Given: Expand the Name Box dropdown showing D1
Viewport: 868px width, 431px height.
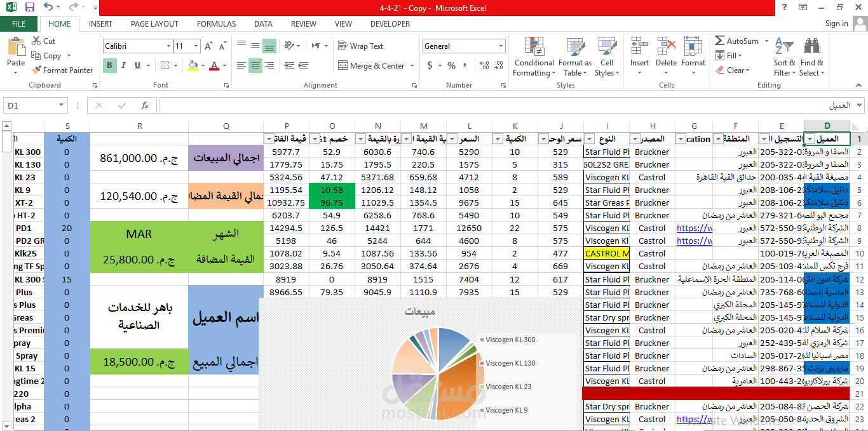Looking at the screenshot, I should pos(62,105).
